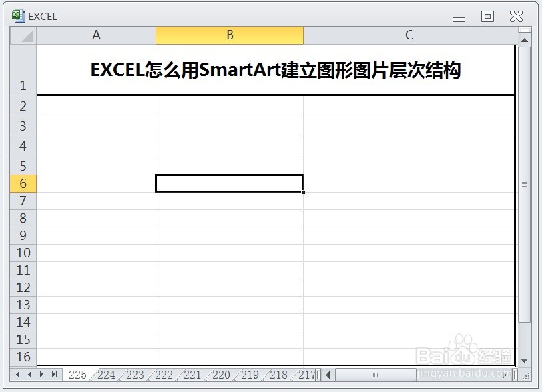
Task: Click the vertical scrollbar down arrow
Action: (525, 361)
